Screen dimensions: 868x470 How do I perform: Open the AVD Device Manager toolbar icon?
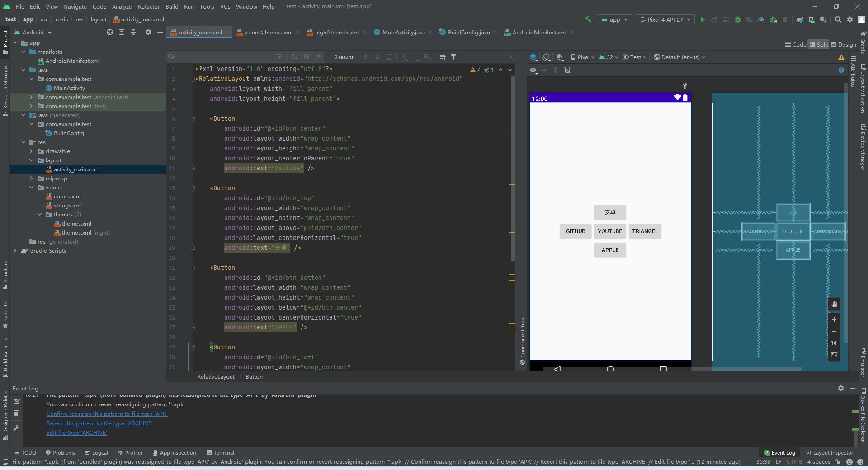811,19
